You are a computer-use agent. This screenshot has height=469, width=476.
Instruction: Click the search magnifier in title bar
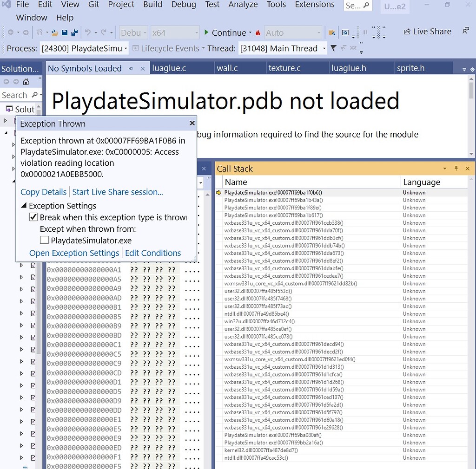(x=366, y=5)
